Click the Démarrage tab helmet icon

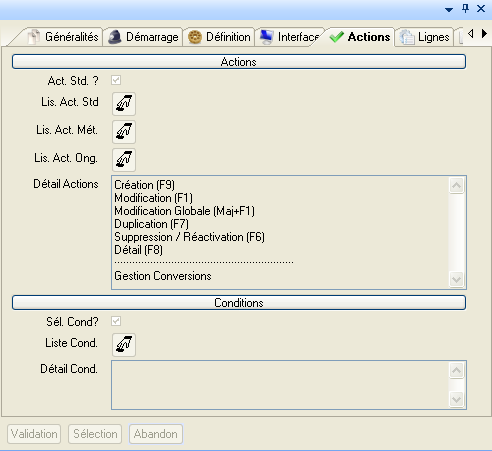pyautogui.click(x=115, y=37)
